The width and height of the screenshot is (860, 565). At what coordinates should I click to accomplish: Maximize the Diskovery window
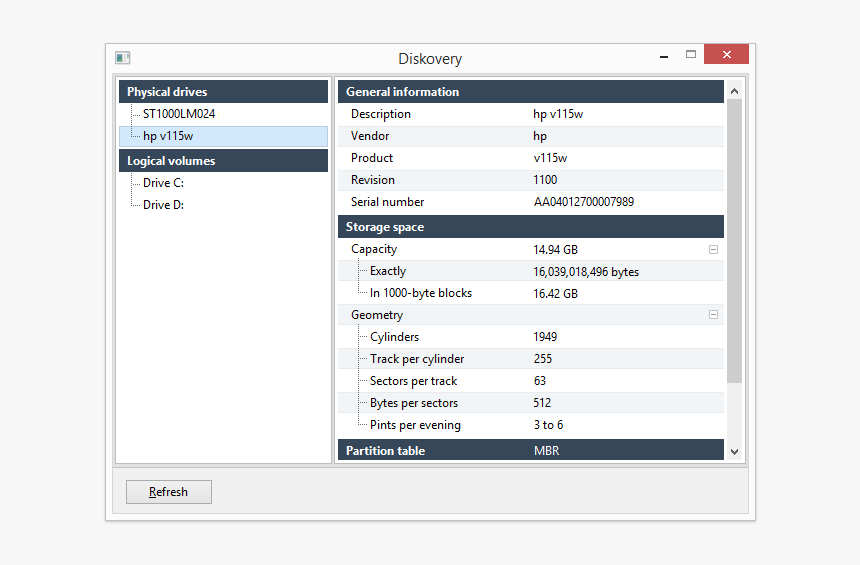pyautogui.click(x=691, y=55)
